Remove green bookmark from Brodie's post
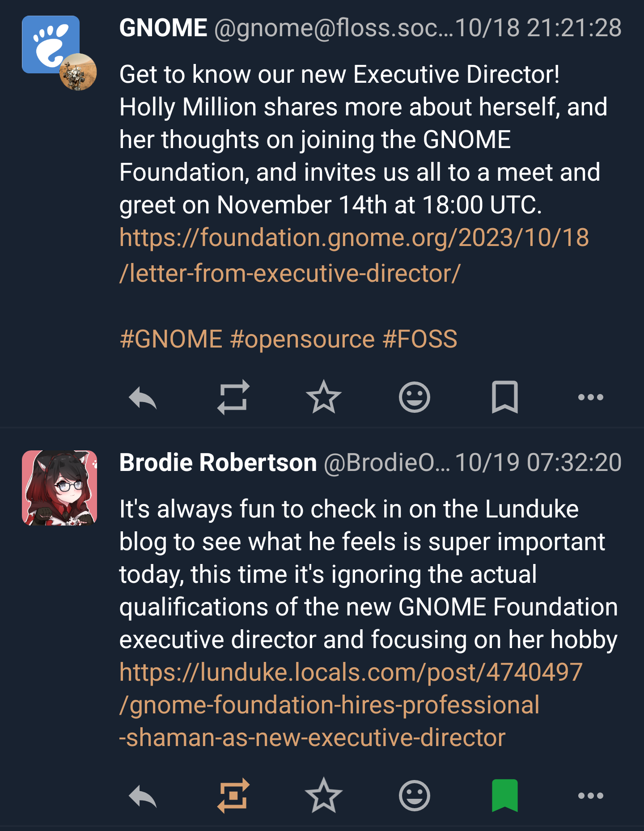 click(505, 796)
